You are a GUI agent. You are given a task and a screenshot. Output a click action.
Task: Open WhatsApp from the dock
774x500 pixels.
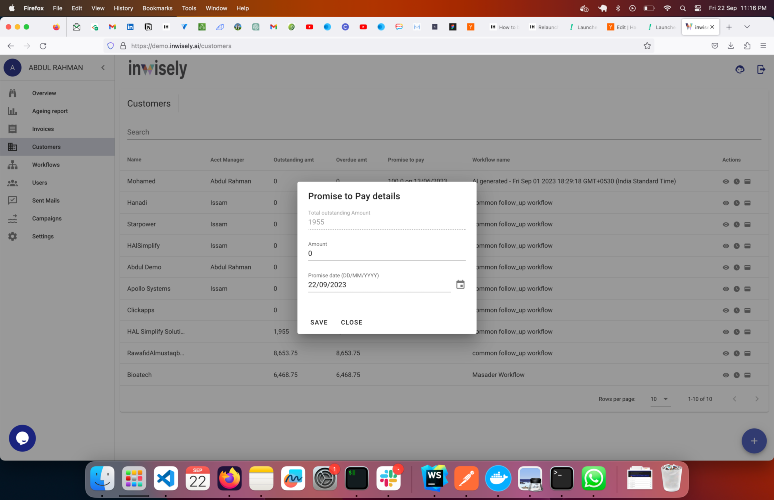[593, 478]
